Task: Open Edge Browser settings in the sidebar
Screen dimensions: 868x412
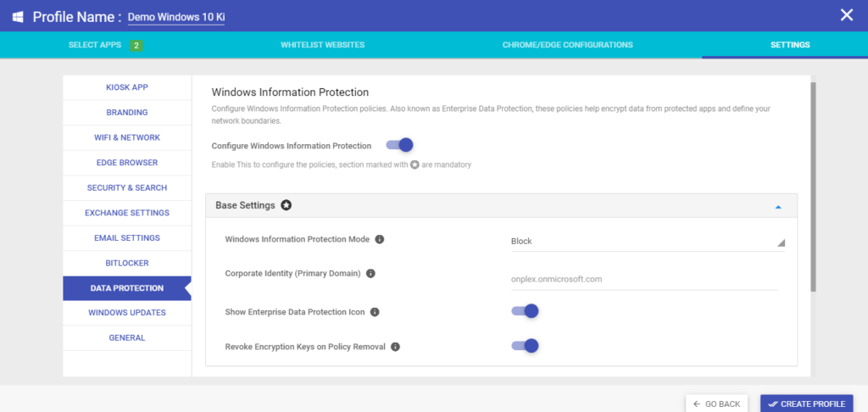Action: [x=127, y=163]
